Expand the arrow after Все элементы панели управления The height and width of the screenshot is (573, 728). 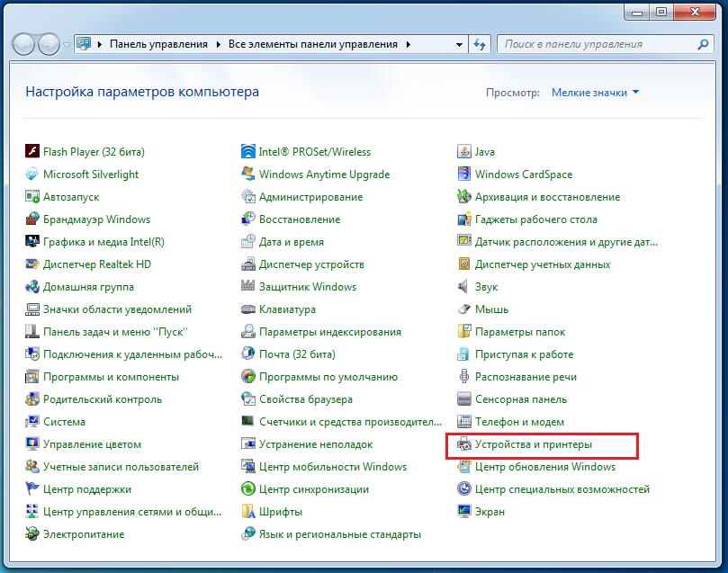408,44
